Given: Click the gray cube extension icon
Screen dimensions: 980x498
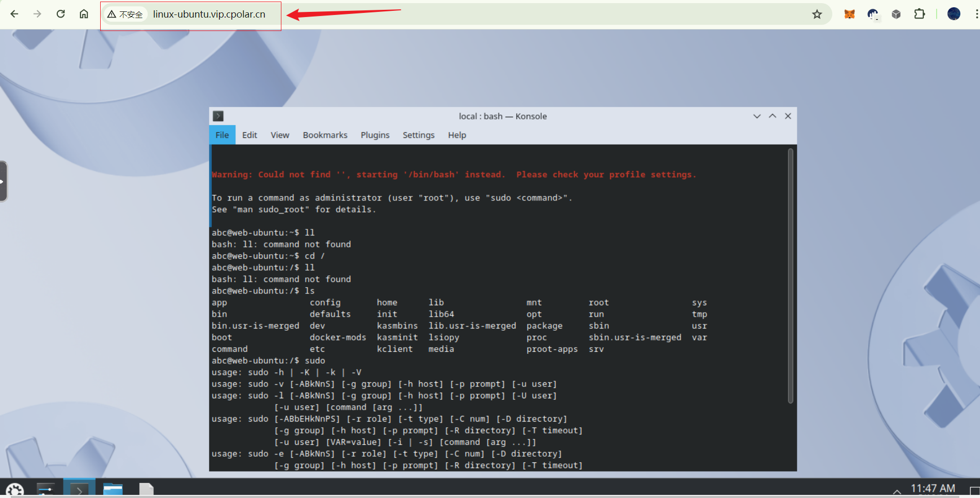Looking at the screenshot, I should pos(896,14).
